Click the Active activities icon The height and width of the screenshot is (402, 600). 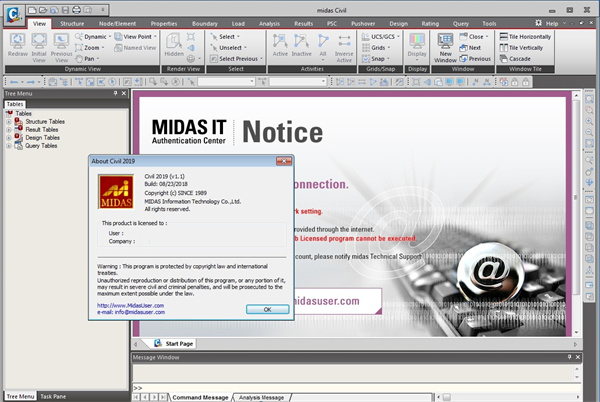280,45
